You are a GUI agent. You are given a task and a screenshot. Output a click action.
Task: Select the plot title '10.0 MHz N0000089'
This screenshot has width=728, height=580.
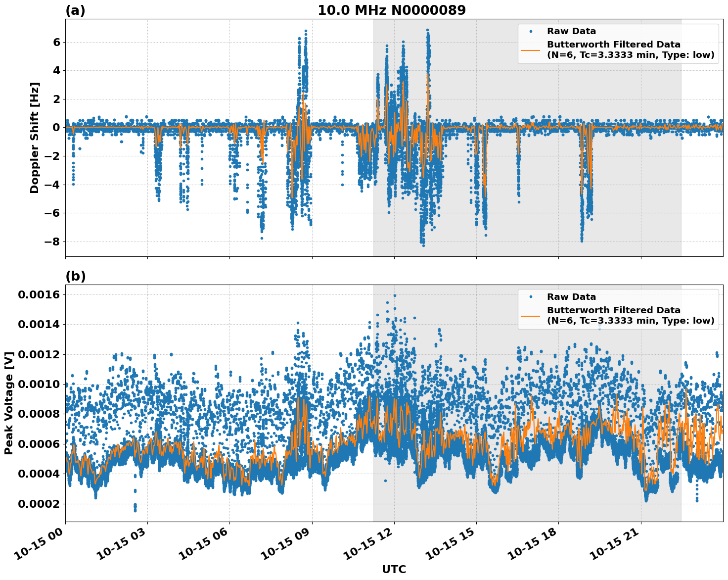pyautogui.click(x=391, y=10)
